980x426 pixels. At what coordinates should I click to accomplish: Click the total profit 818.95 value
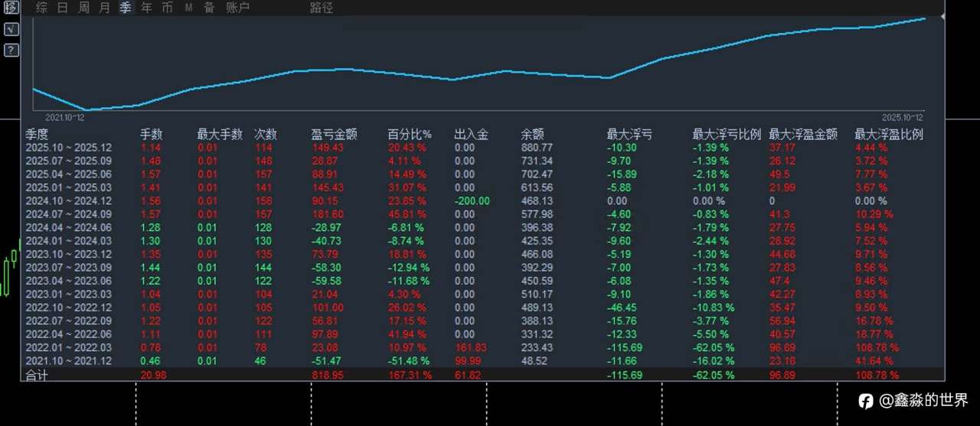point(327,375)
